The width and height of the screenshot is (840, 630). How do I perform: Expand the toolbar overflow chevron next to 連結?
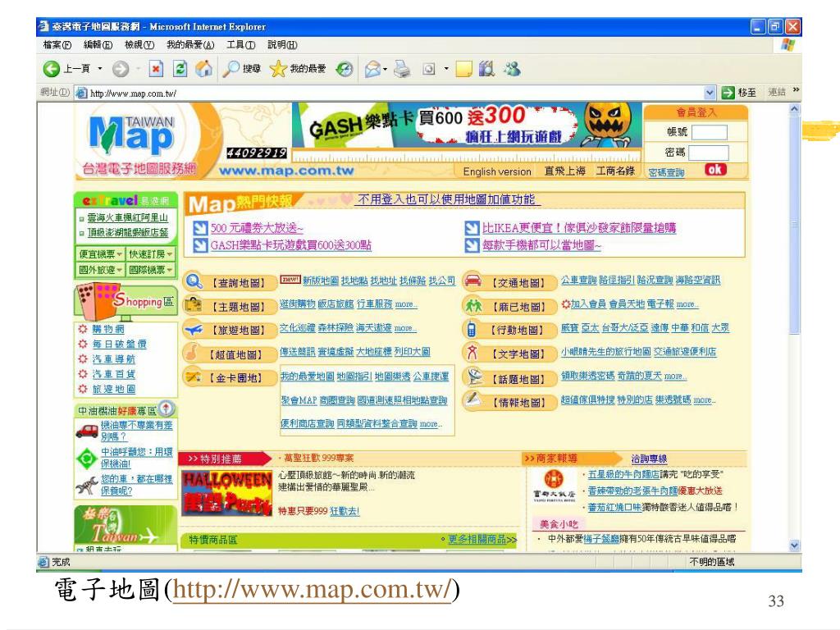point(796,90)
